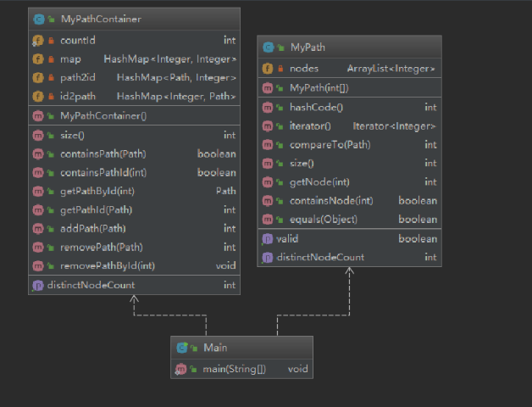Select the getNode(int) method name
The image size is (532, 407).
click(x=319, y=182)
